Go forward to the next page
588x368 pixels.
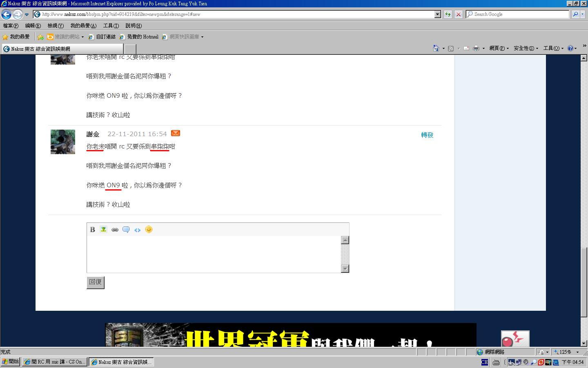(x=17, y=14)
